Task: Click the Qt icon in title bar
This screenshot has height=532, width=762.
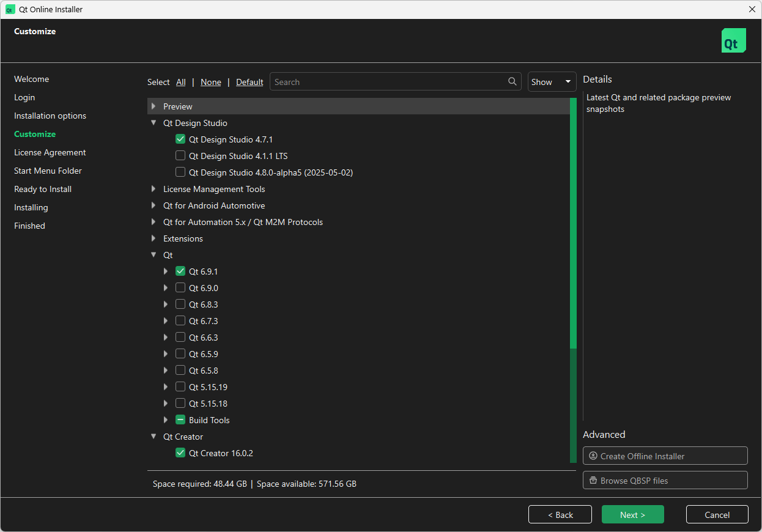Action: pos(10,10)
